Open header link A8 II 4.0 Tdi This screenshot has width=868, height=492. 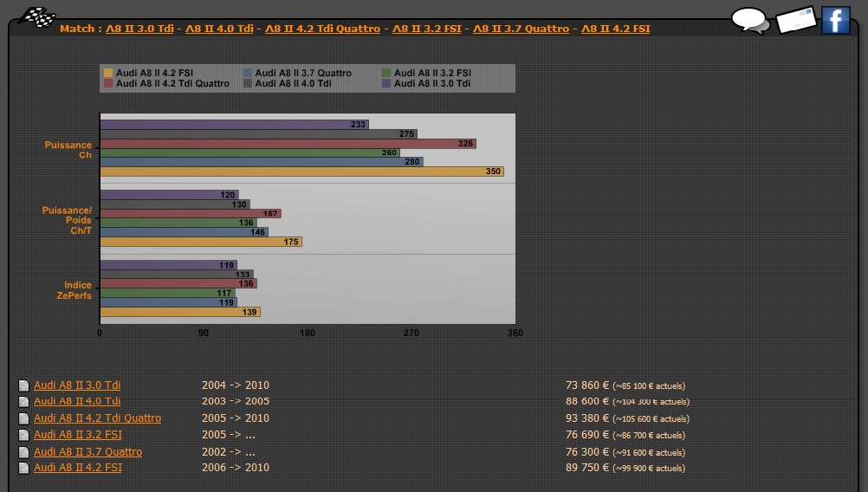coord(219,29)
